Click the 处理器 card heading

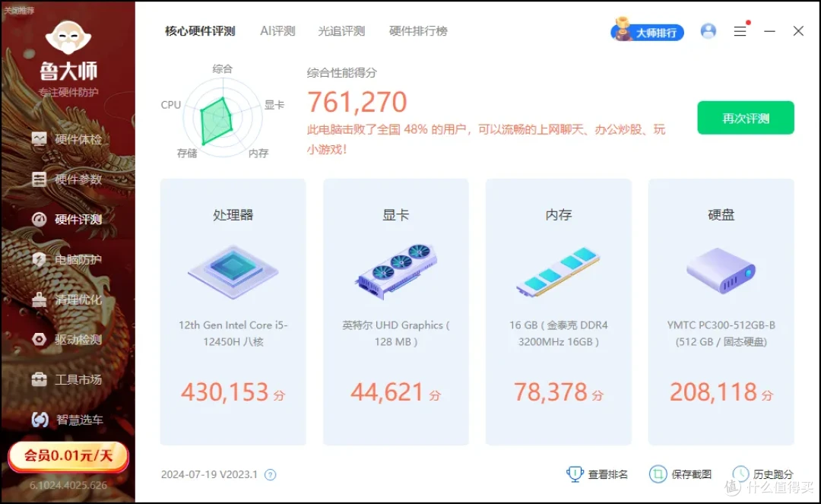(233, 215)
